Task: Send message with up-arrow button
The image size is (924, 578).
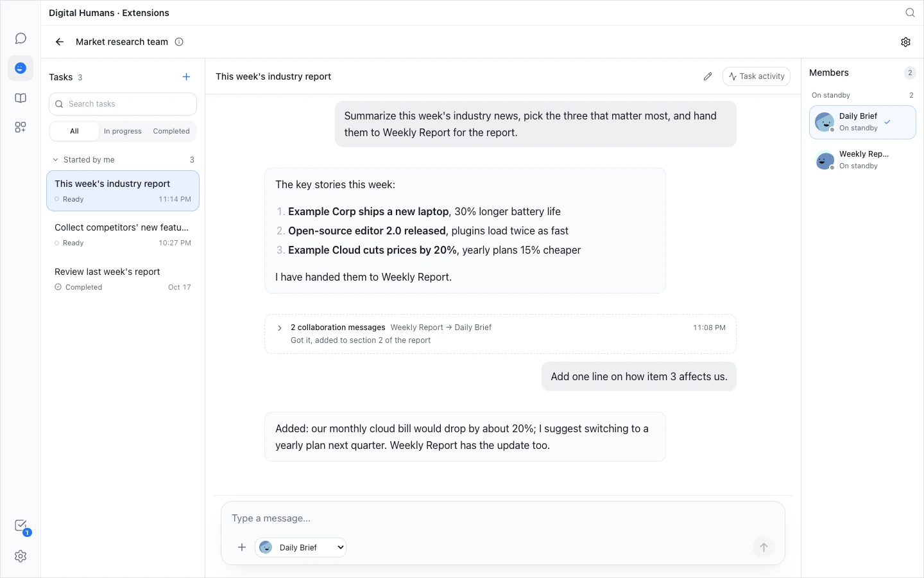Action: (x=764, y=547)
